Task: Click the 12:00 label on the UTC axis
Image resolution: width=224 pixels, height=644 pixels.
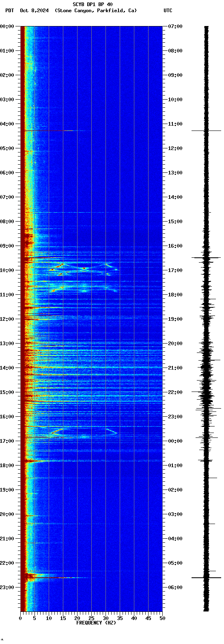Action: pos(175,148)
